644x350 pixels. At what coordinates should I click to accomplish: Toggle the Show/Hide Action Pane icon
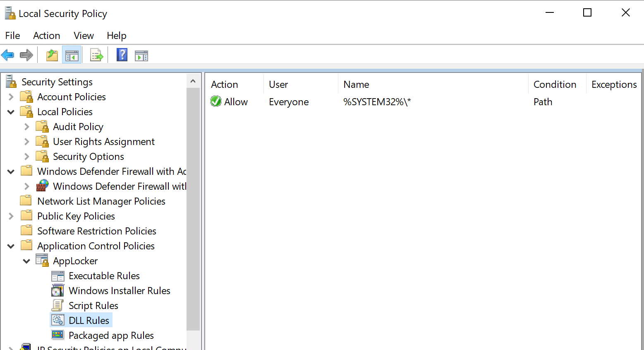click(141, 56)
